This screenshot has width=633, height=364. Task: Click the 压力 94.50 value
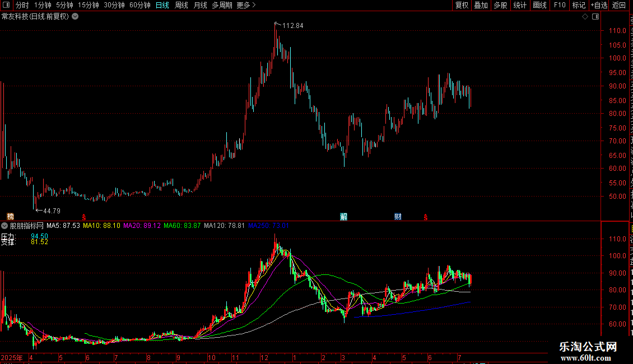[39, 236]
